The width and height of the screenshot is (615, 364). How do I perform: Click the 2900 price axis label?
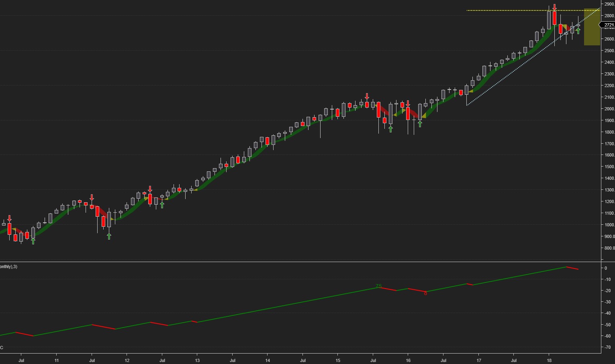point(609,4)
